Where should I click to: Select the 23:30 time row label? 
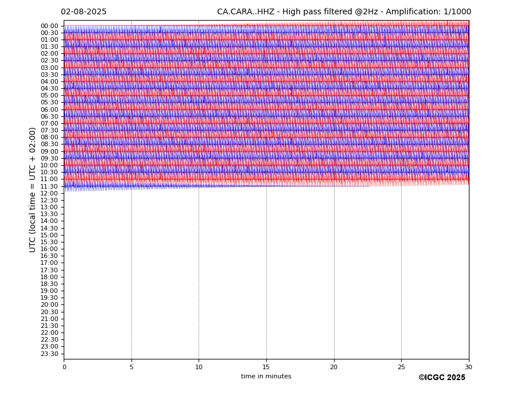49,354
